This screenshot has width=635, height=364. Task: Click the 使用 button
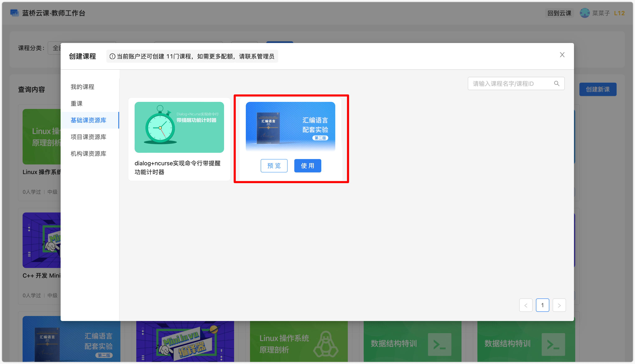[x=307, y=166]
